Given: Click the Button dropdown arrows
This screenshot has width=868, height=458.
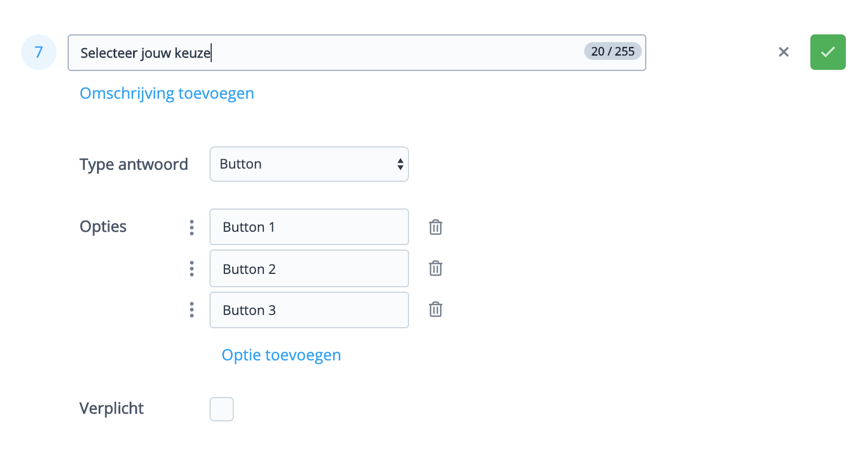Looking at the screenshot, I should pos(400,164).
